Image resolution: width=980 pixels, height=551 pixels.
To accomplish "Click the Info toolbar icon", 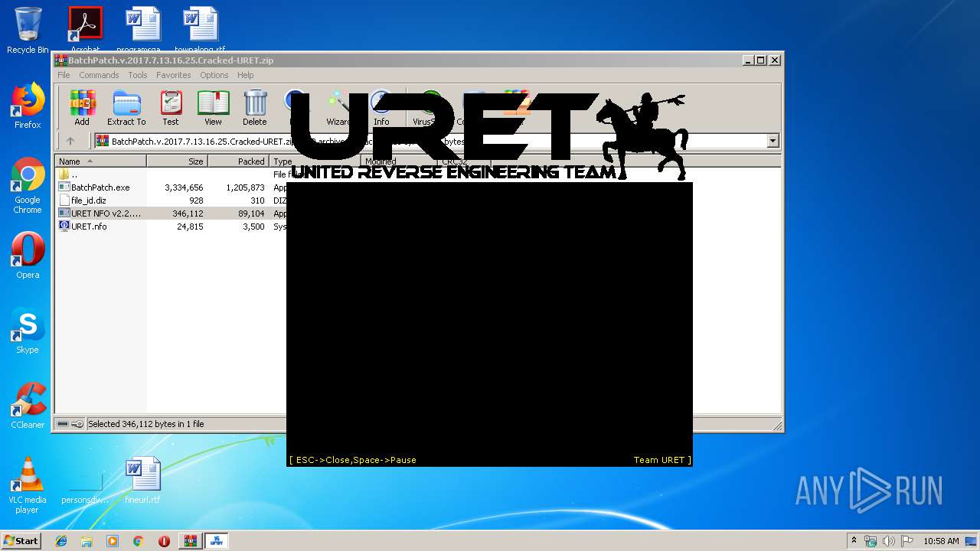I will 381,107.
